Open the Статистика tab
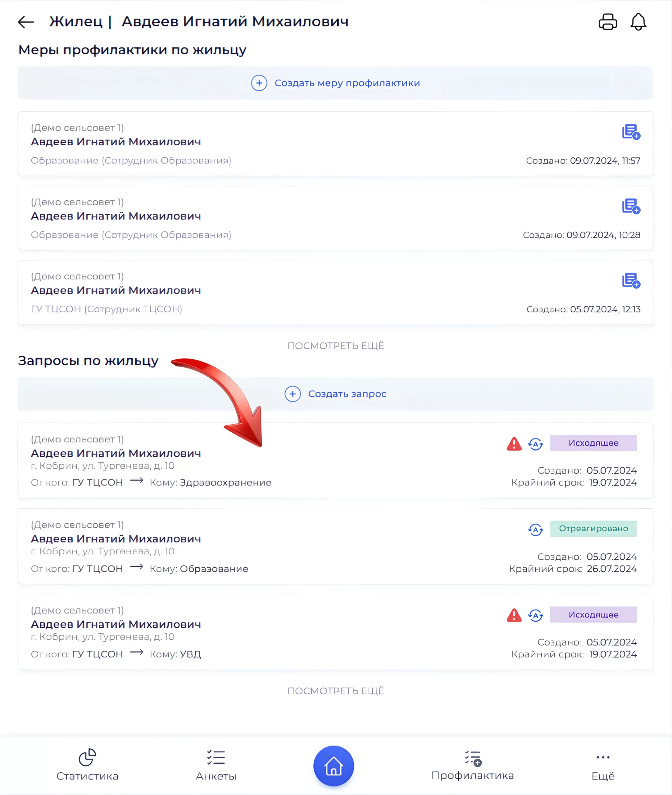Screen dimensions: 672x795 (87, 765)
